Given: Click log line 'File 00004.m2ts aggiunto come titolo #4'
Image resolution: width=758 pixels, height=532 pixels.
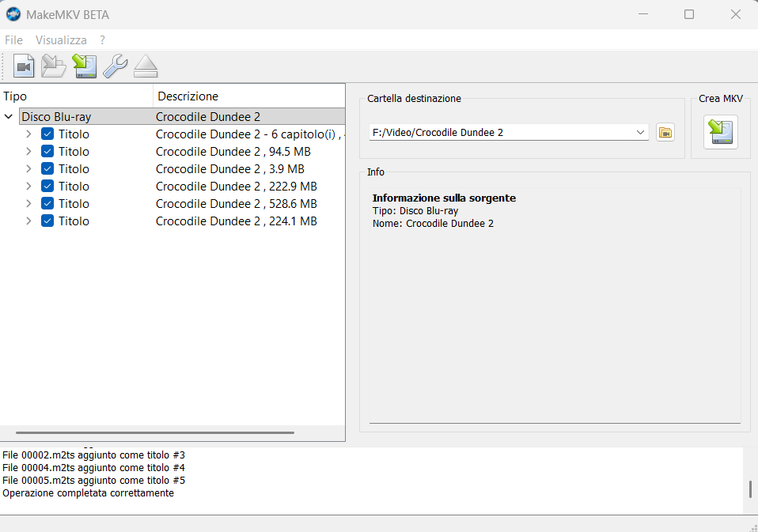Looking at the screenshot, I should tap(94, 468).
